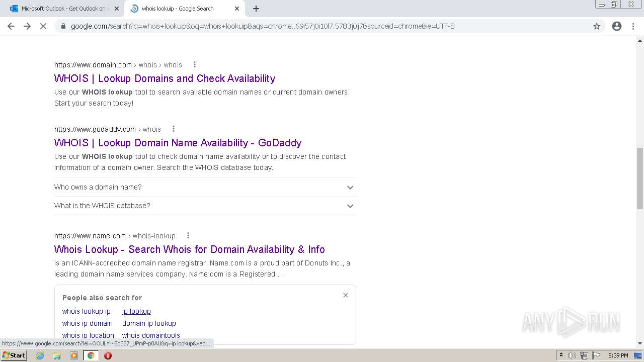
Task: Open the red Opera-like taskbar icon
Action: (108, 355)
